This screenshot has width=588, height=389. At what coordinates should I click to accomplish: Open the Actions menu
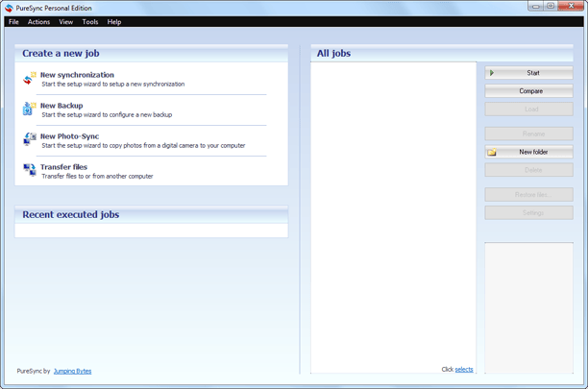pyautogui.click(x=38, y=22)
